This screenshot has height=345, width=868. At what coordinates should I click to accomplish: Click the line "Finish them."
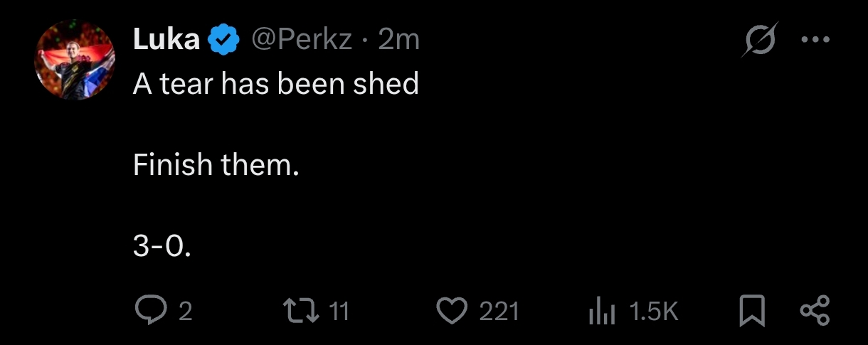coord(216,165)
